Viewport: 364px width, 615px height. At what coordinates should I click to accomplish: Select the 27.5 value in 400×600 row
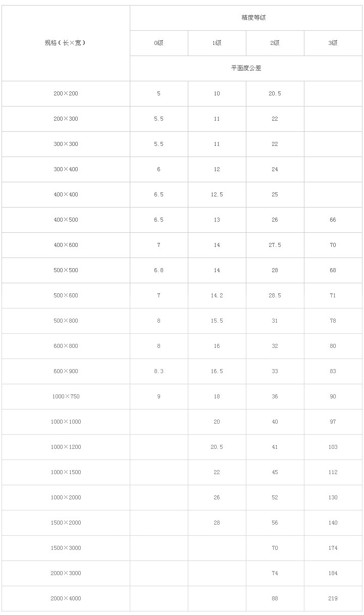275,245
